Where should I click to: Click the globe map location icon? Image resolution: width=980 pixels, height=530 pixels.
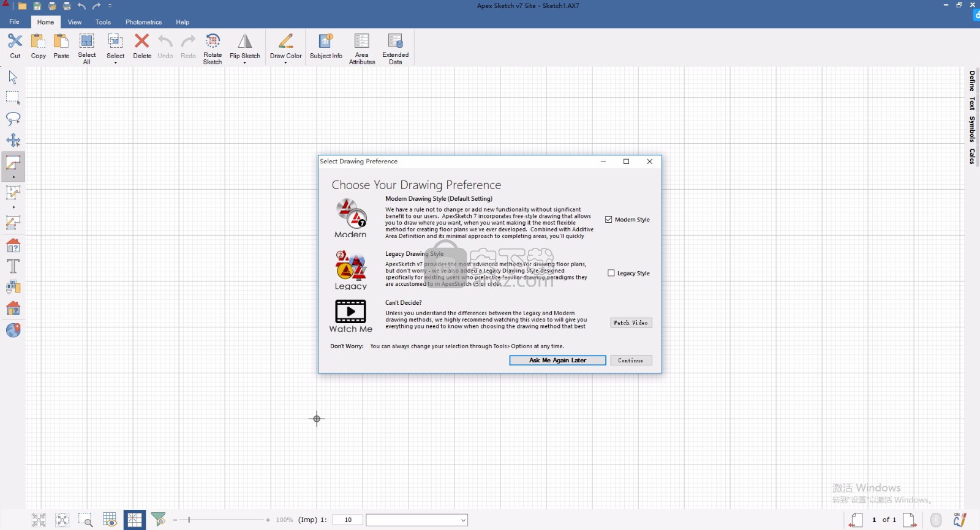(x=13, y=330)
